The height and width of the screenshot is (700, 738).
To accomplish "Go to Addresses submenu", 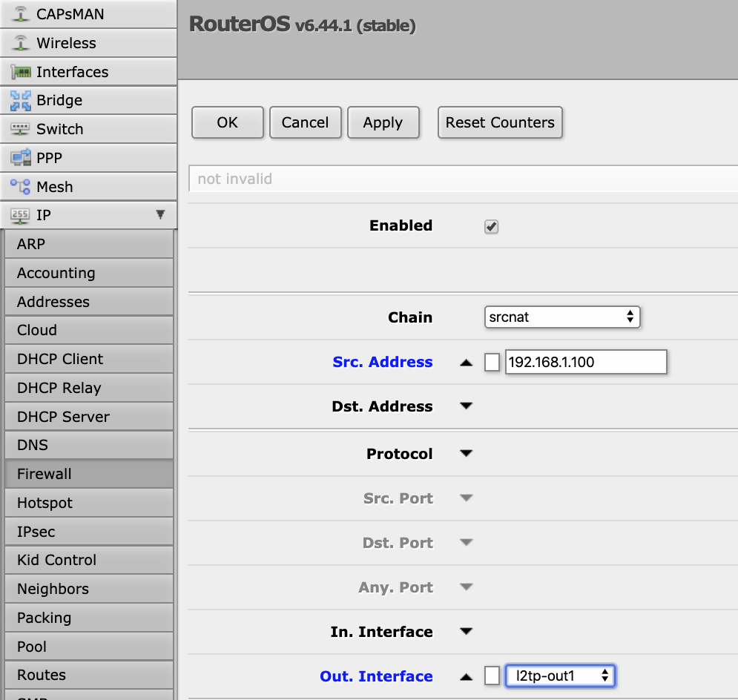I will [x=89, y=302].
